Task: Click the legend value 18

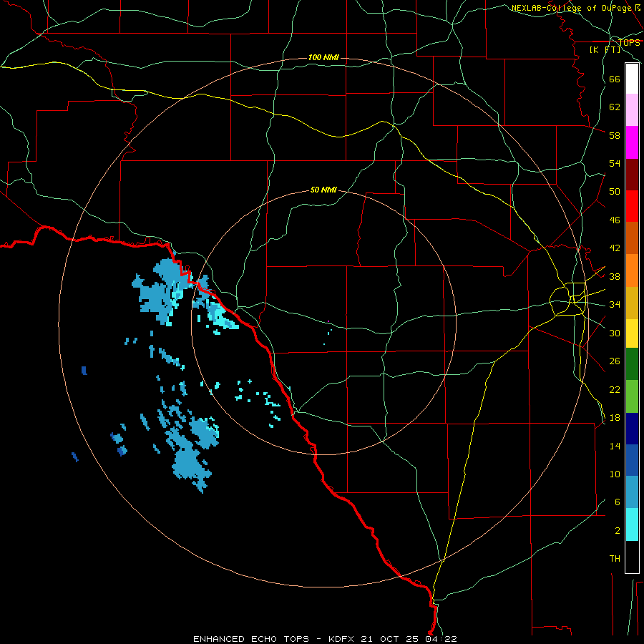Action: coord(615,417)
